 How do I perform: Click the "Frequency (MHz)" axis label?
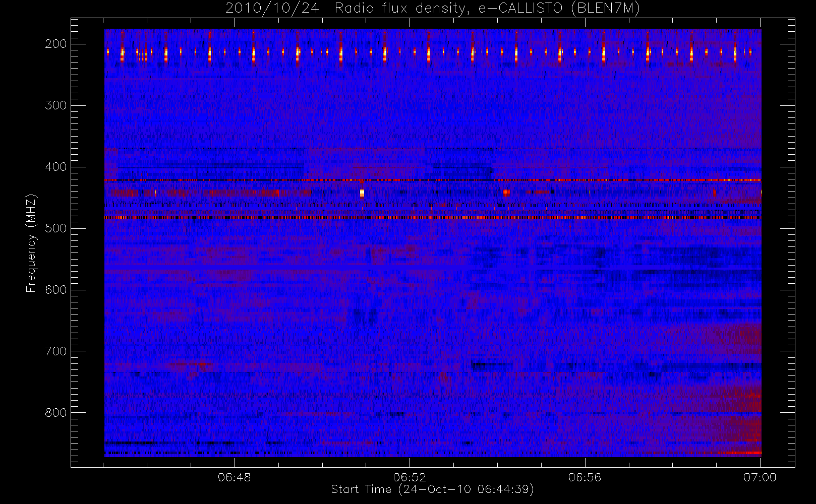click(x=31, y=243)
